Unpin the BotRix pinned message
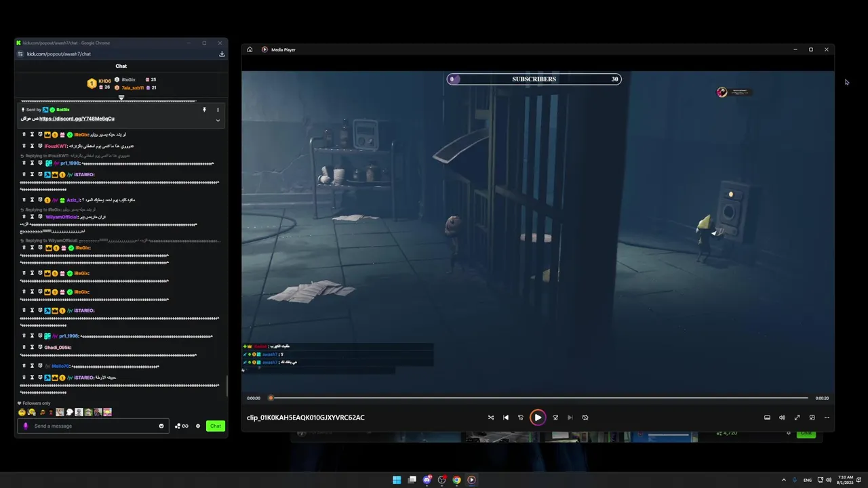Image resolution: width=868 pixels, height=488 pixels. click(204, 109)
